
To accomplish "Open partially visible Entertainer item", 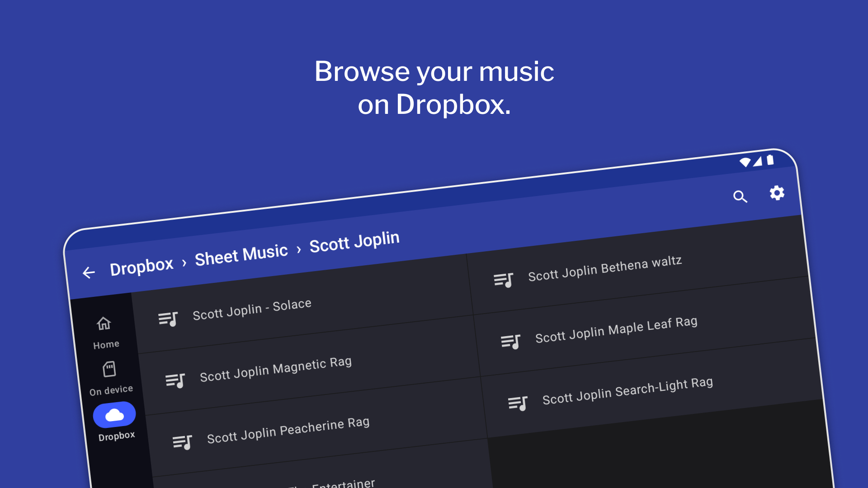I will (x=343, y=483).
